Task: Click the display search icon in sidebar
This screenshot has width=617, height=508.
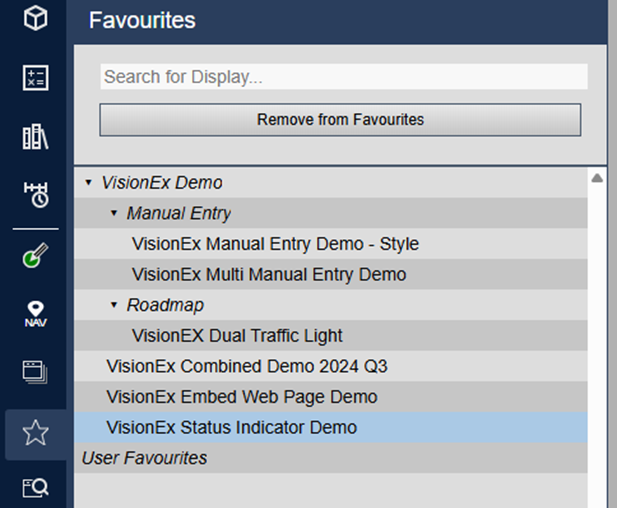Action: point(35,487)
